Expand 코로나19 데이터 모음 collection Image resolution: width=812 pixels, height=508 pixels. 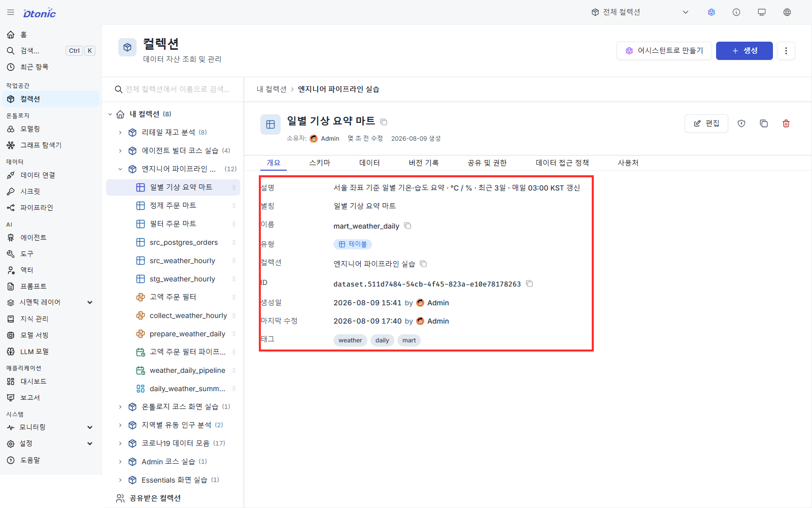[x=120, y=443]
